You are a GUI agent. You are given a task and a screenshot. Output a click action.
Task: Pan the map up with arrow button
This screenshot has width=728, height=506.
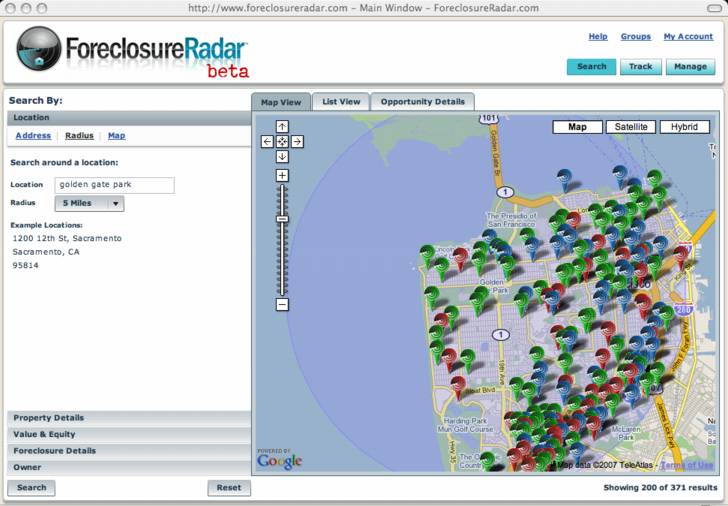coord(282,127)
